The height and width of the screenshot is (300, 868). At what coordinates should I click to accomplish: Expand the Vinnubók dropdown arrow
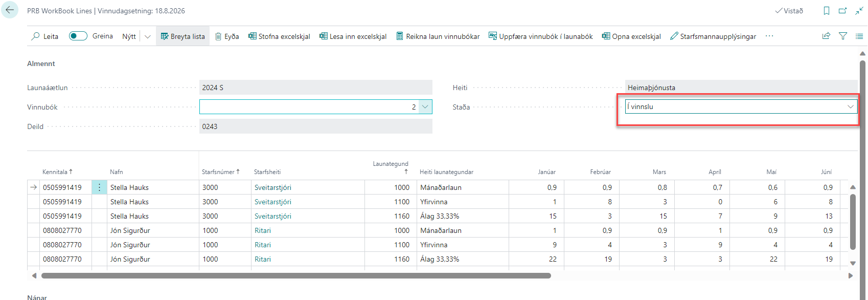tap(425, 107)
